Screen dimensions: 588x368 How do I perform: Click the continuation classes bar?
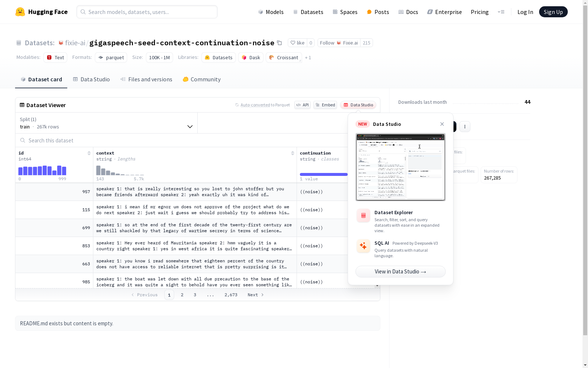click(324, 174)
